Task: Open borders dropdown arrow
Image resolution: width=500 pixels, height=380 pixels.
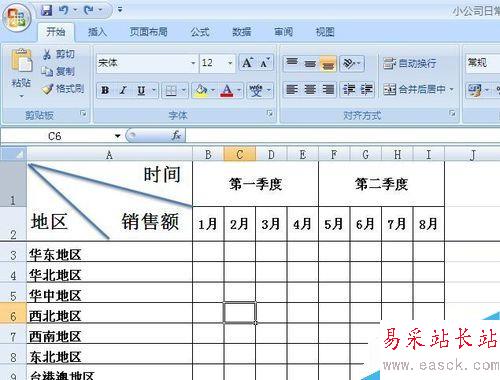Action: 184,90
